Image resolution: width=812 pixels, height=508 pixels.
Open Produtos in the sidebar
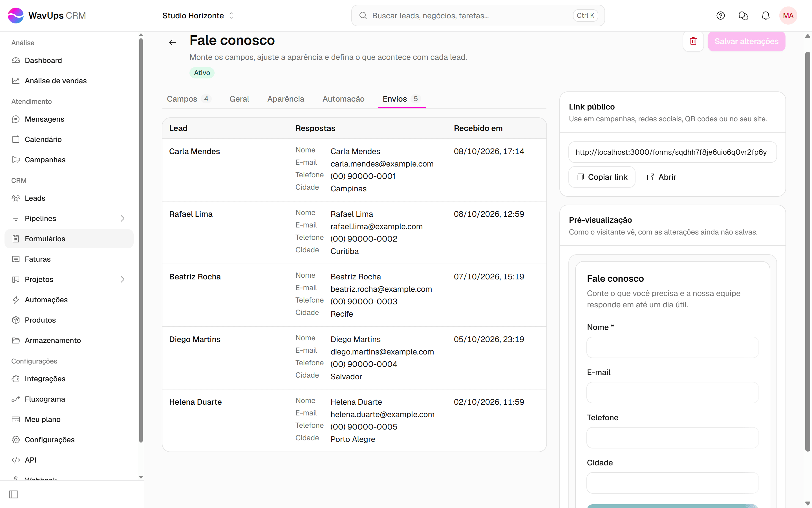tap(69, 320)
